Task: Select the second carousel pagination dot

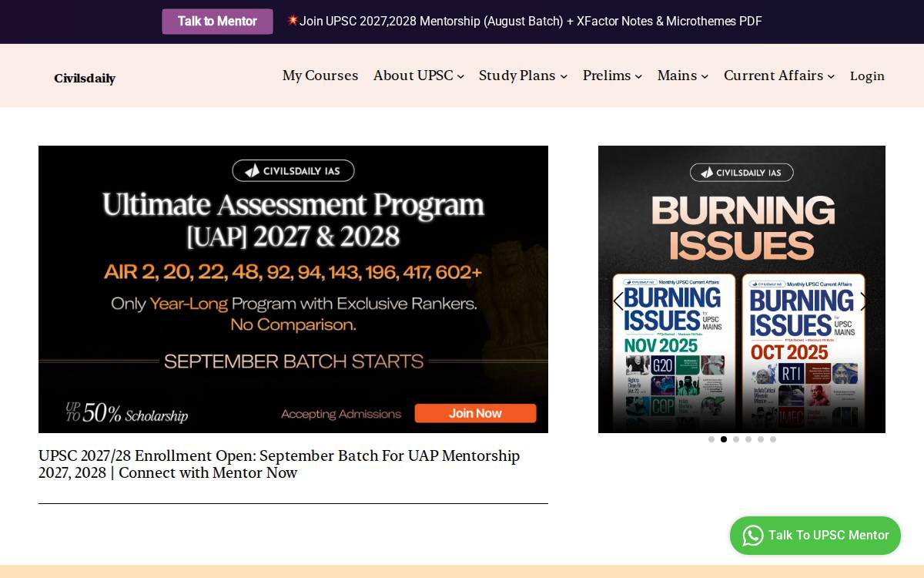Action: click(x=724, y=439)
